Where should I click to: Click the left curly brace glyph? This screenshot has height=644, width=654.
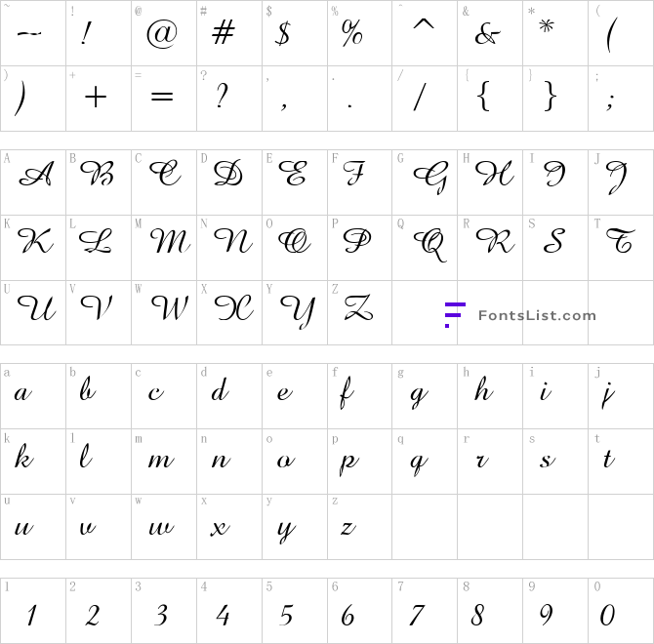483,97
